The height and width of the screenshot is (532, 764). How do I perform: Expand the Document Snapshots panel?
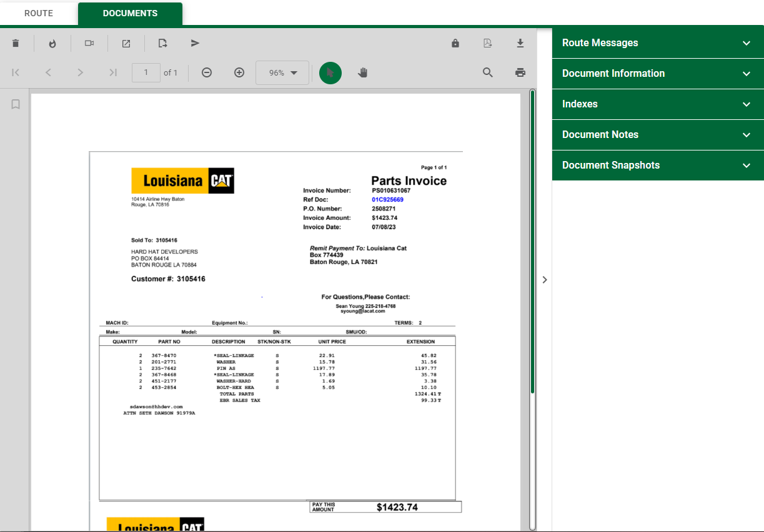658,165
